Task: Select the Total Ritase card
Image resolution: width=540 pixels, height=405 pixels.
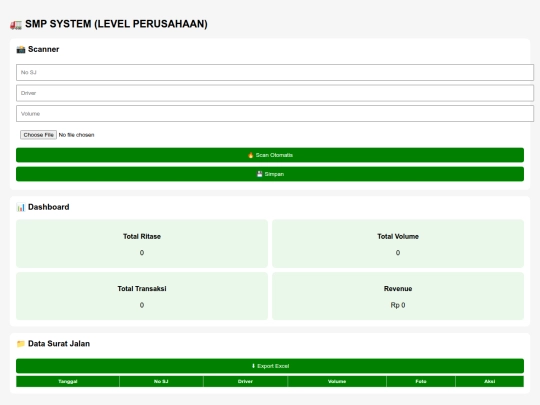Action: pyautogui.click(x=142, y=243)
